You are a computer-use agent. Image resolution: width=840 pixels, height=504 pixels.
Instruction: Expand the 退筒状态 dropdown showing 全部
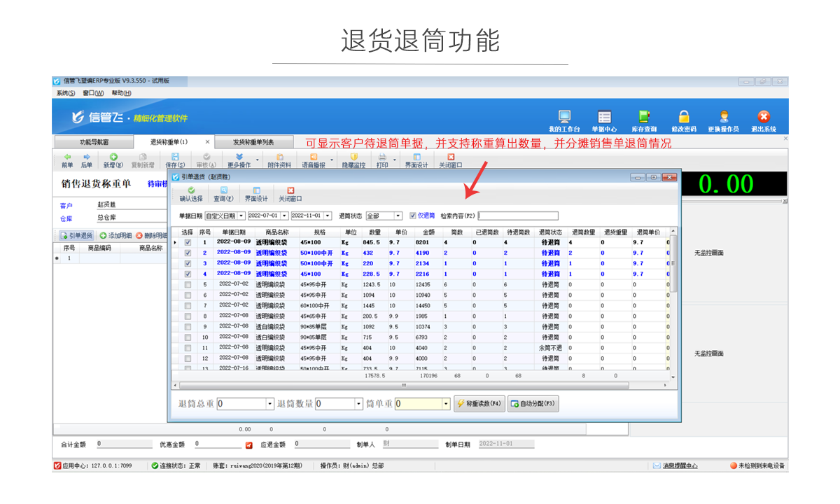click(398, 216)
